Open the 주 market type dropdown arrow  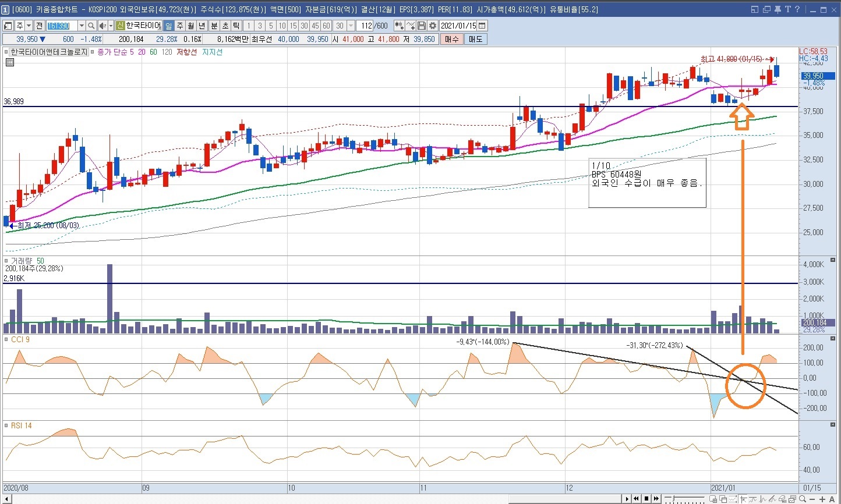click(29, 26)
